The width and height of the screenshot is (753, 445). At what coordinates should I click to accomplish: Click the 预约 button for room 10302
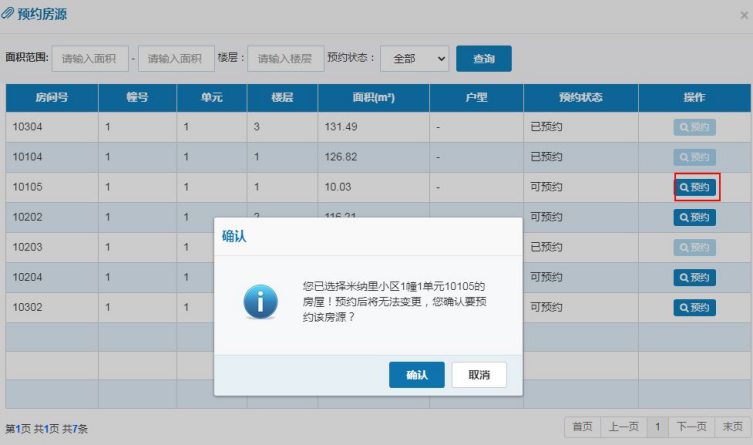[x=695, y=307]
